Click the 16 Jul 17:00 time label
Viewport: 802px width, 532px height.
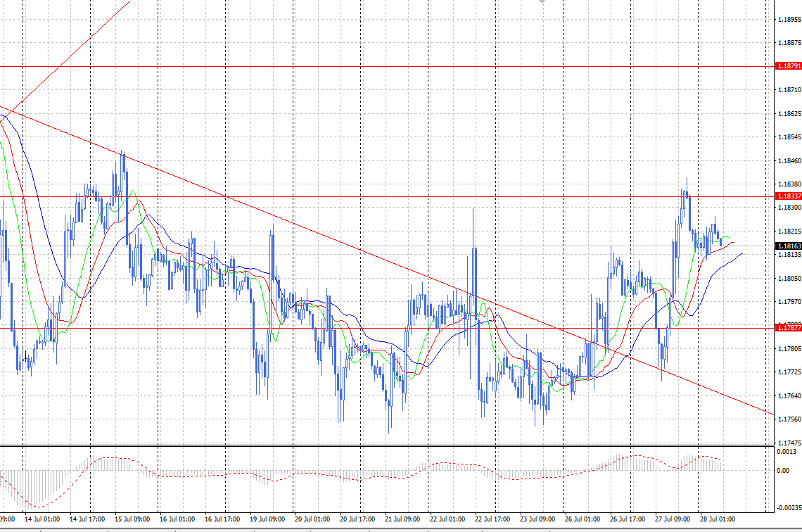pos(222,519)
